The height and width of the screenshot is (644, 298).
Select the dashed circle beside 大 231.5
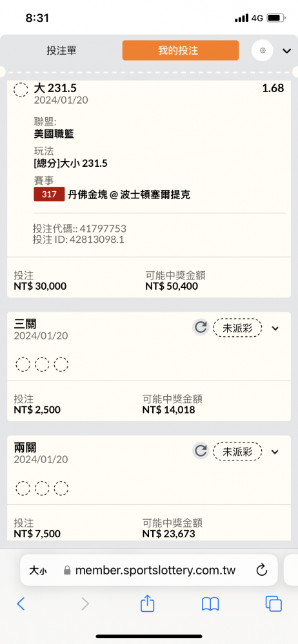pyautogui.click(x=21, y=90)
